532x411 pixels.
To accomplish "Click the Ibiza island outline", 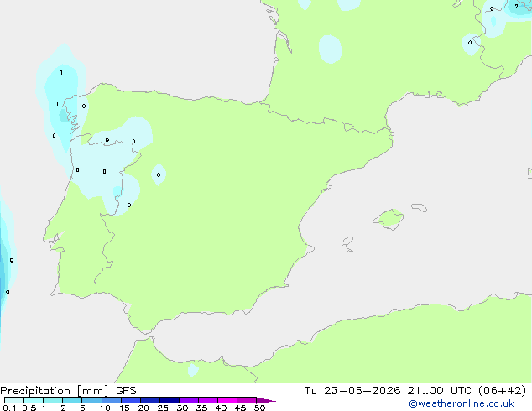I will 347,242.
